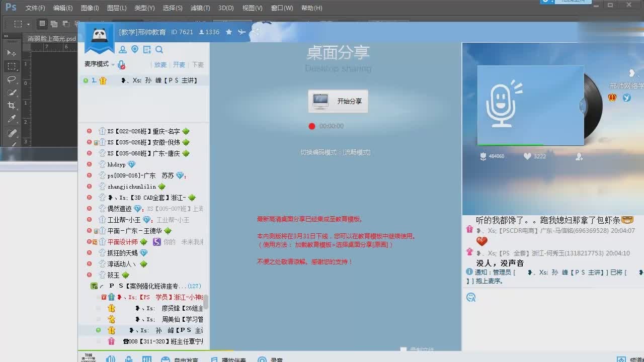Select user XS【022-026班】重庆-名字
This screenshot has height=362, width=644.
tap(143, 131)
